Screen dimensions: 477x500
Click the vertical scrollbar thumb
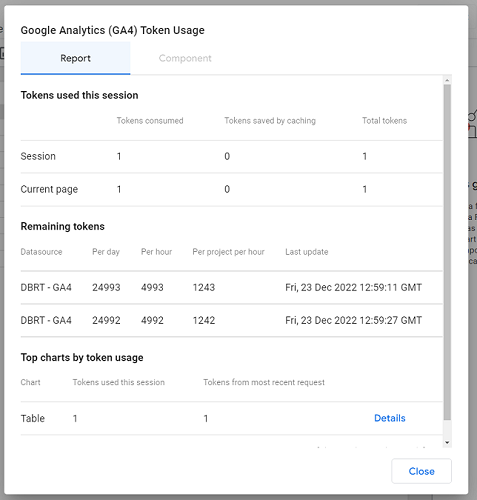pos(447,252)
